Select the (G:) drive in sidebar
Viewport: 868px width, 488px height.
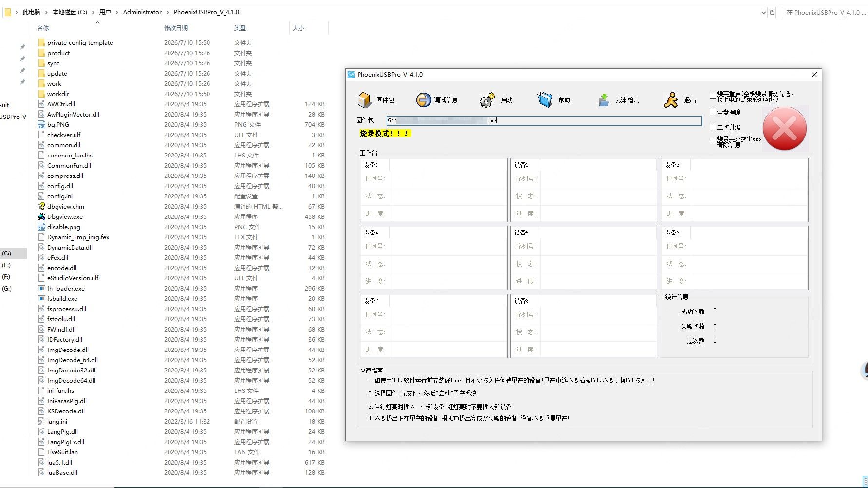pyautogui.click(x=7, y=289)
